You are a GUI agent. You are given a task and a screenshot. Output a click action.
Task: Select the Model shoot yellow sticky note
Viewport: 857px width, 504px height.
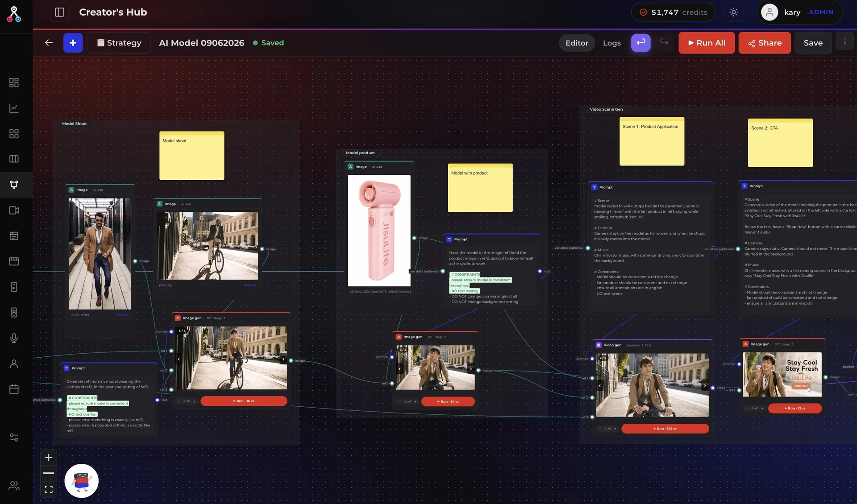[x=191, y=156]
